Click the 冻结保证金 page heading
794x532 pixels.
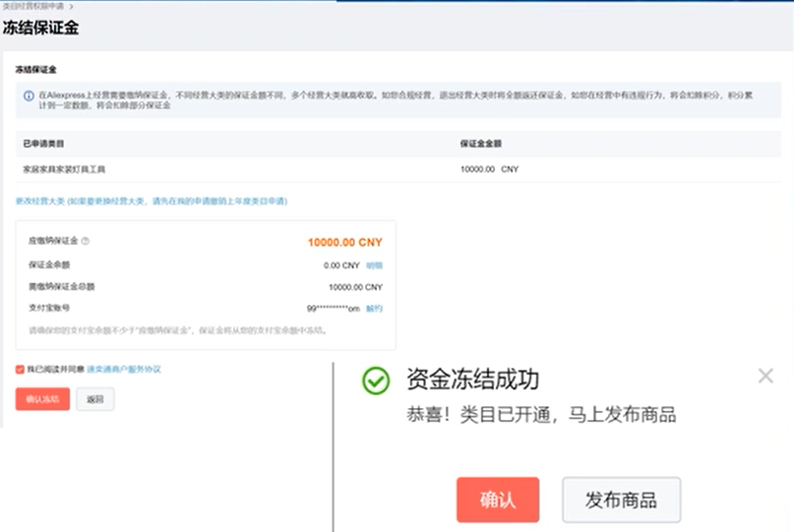pyautogui.click(x=40, y=28)
